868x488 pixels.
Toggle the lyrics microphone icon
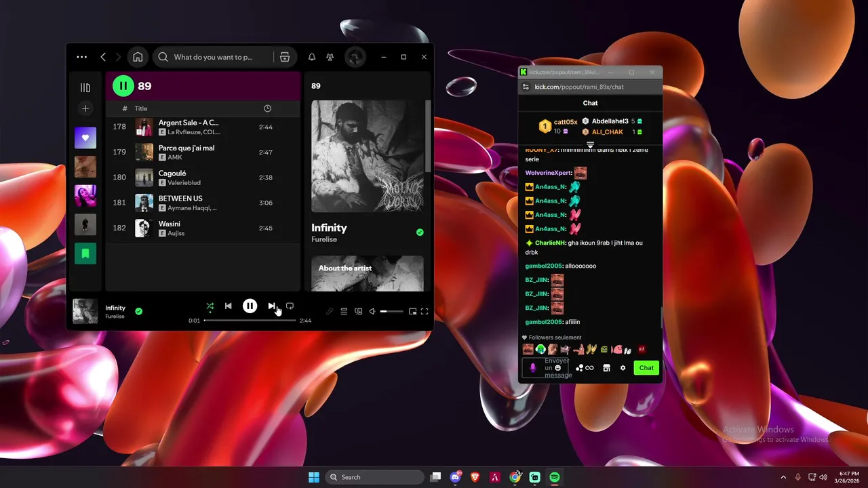(330, 312)
